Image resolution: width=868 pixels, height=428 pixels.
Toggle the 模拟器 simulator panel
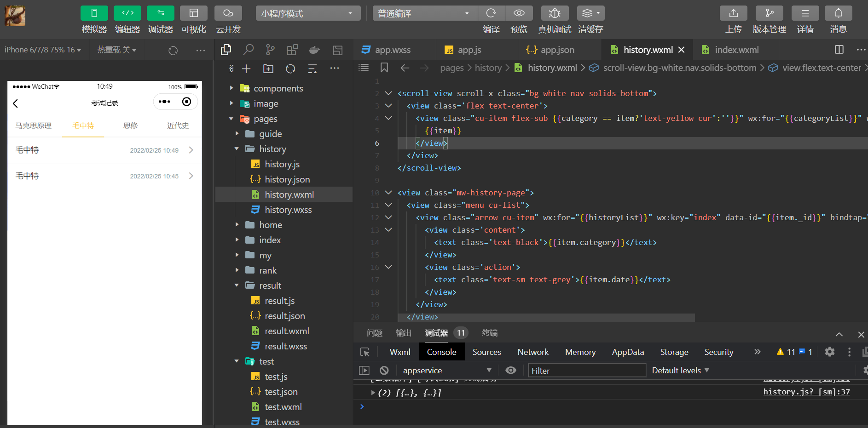(94, 13)
